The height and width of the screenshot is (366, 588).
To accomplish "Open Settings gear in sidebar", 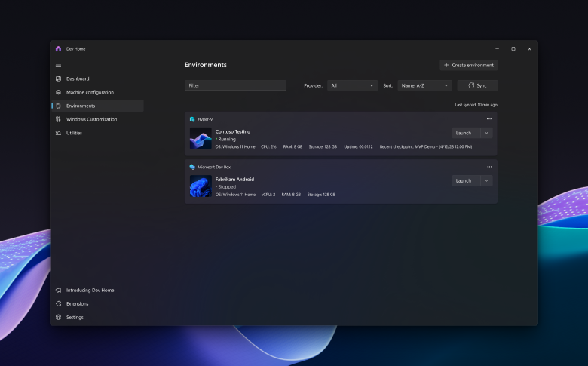I will [58, 318].
